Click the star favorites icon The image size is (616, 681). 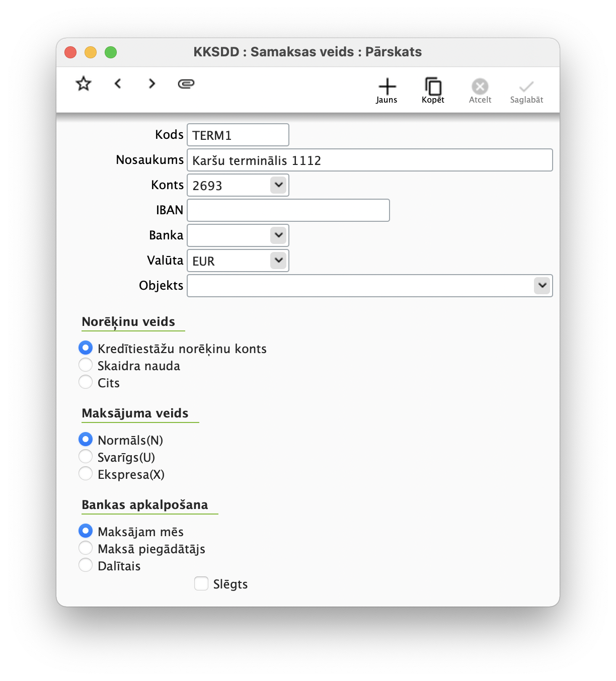(x=83, y=83)
